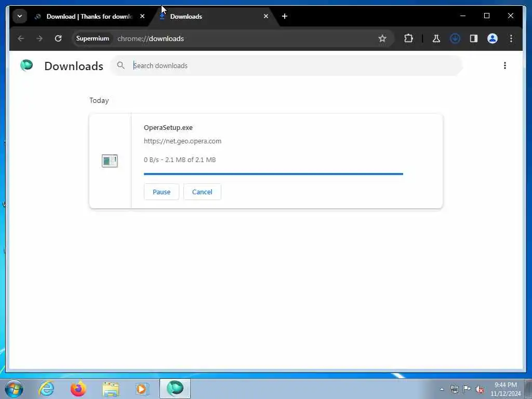Click the search magnifier icon
Screen dimensions: 532x399
[x=121, y=65]
